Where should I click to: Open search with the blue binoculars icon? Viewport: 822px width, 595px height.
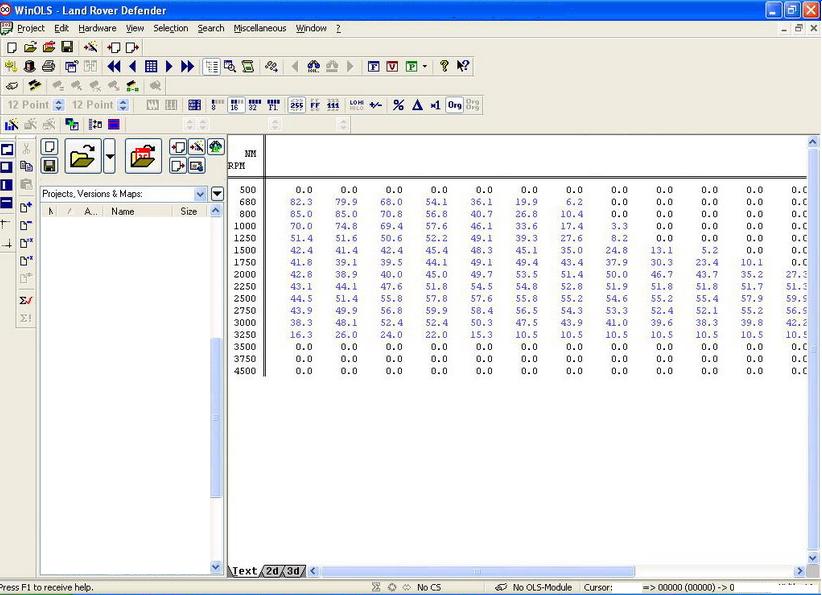point(313,66)
